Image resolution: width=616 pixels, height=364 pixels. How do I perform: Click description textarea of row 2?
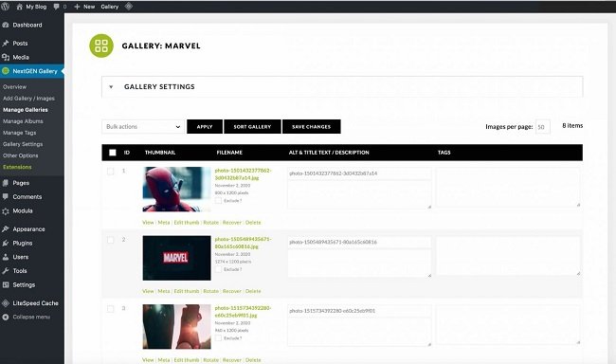(x=359, y=264)
